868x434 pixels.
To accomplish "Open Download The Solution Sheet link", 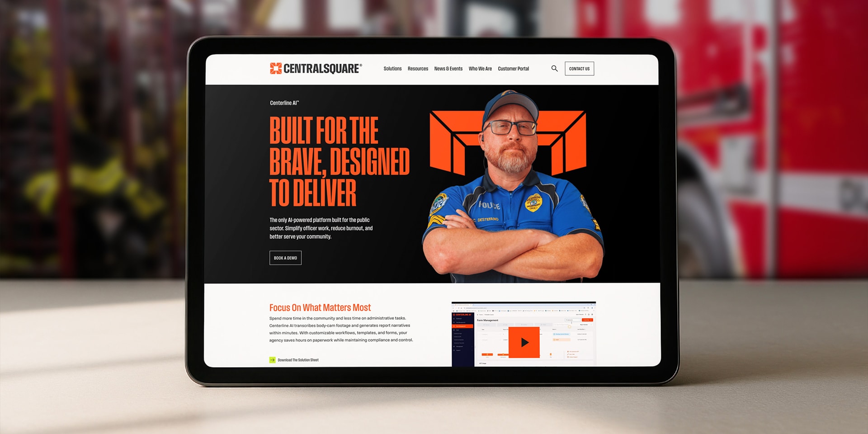I will click(298, 360).
